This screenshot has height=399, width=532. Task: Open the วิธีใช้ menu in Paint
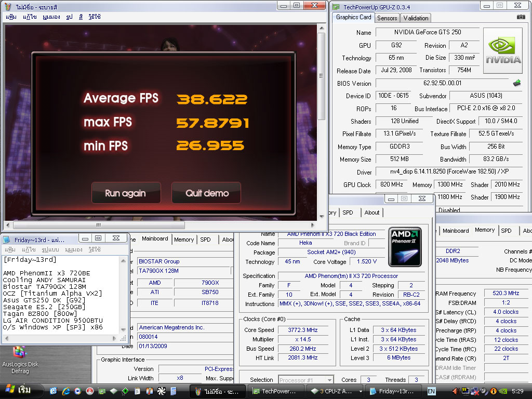pyautogui.click(x=95, y=17)
